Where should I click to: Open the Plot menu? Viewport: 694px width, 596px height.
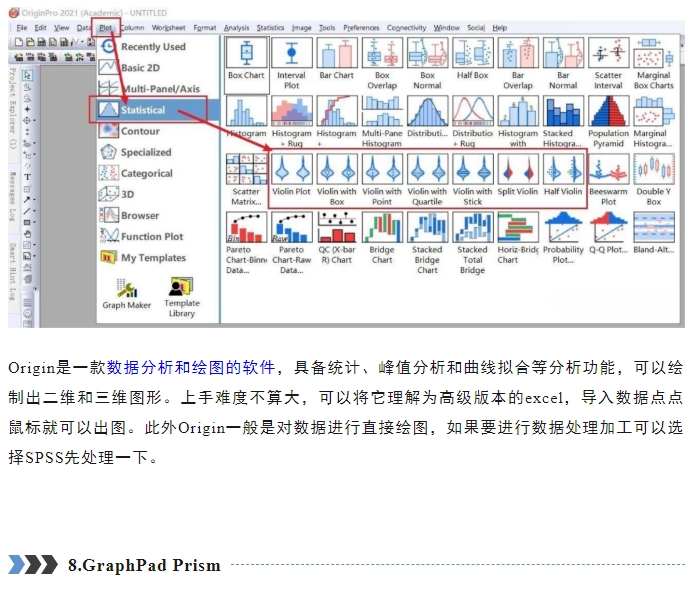tap(105, 27)
